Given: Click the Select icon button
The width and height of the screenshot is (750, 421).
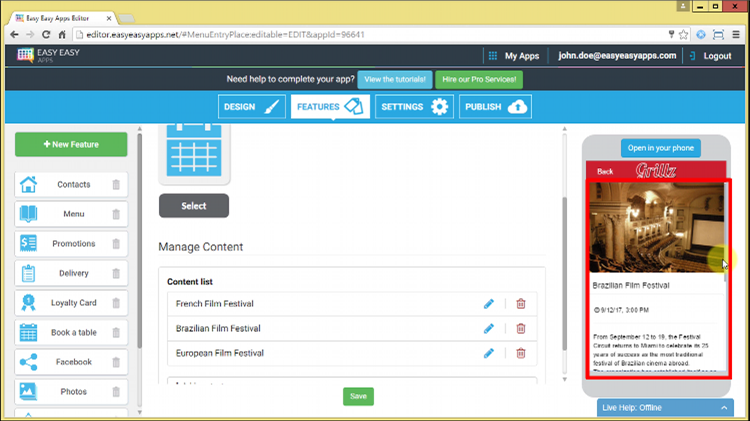Looking at the screenshot, I should pos(194,206).
